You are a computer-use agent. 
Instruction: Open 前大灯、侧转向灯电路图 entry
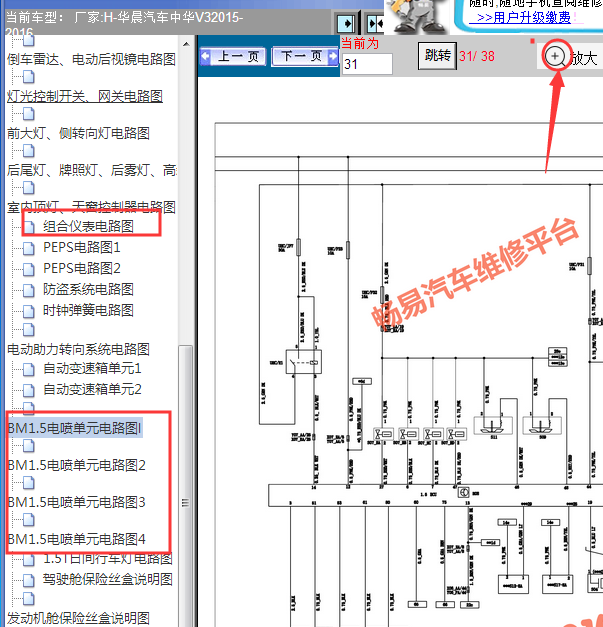click(78, 133)
